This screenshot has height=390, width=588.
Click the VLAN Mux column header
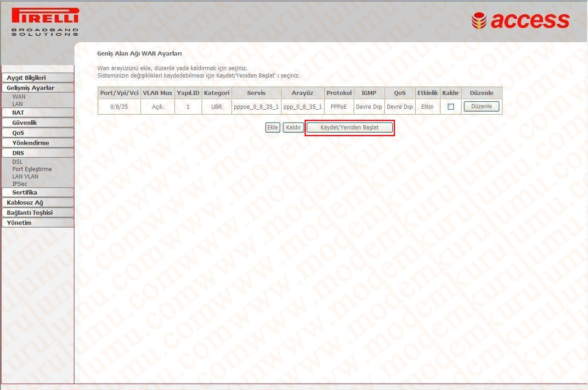158,93
